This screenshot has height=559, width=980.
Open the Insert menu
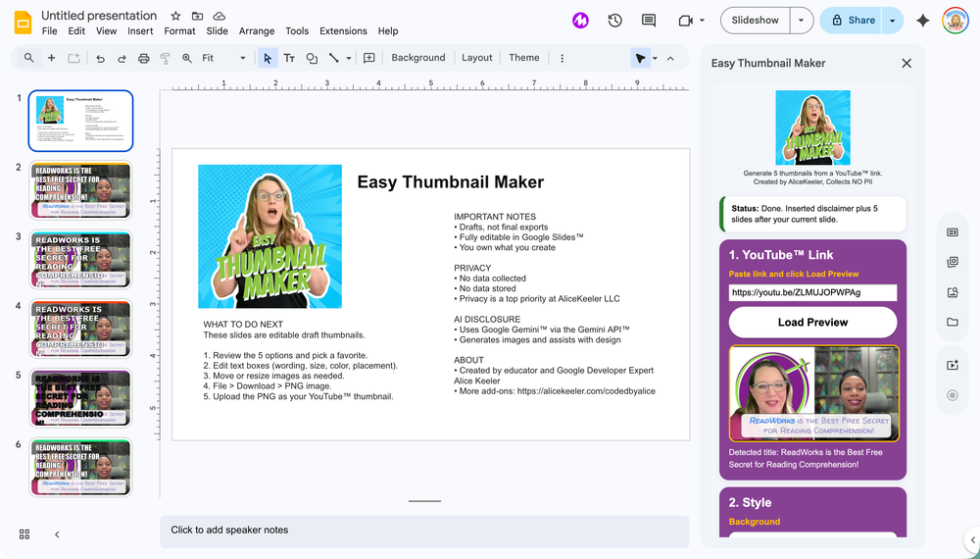[140, 31]
